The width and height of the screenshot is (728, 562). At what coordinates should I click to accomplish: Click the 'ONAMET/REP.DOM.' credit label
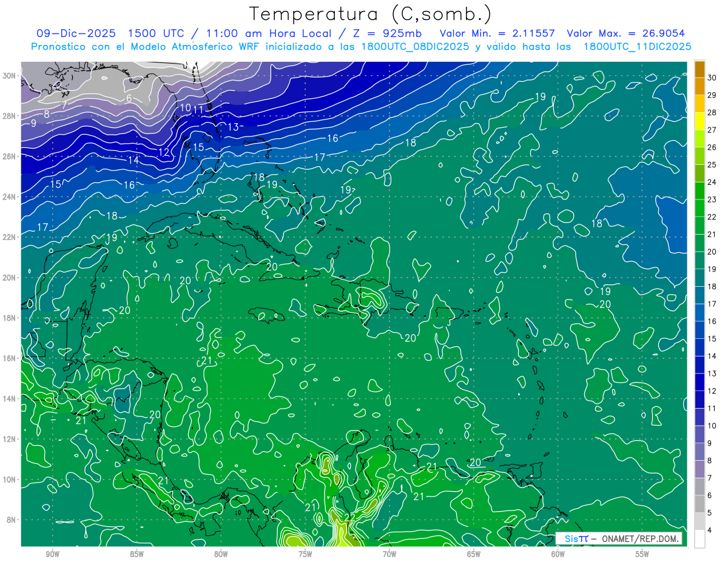[x=641, y=538]
